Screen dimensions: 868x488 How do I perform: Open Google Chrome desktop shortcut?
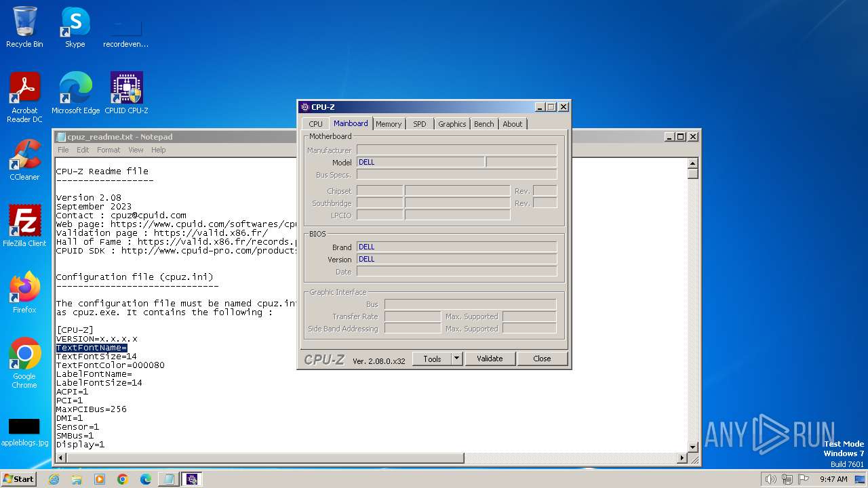point(24,363)
